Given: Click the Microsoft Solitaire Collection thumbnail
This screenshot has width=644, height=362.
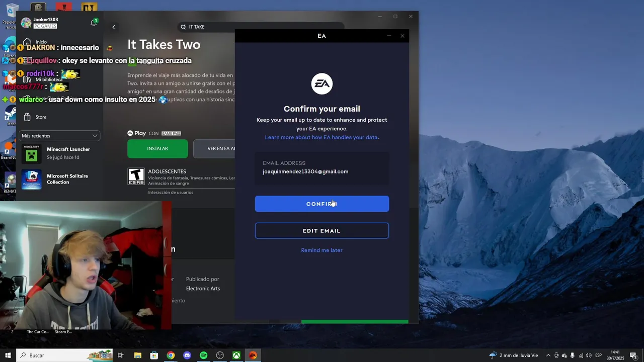Looking at the screenshot, I should (32, 179).
